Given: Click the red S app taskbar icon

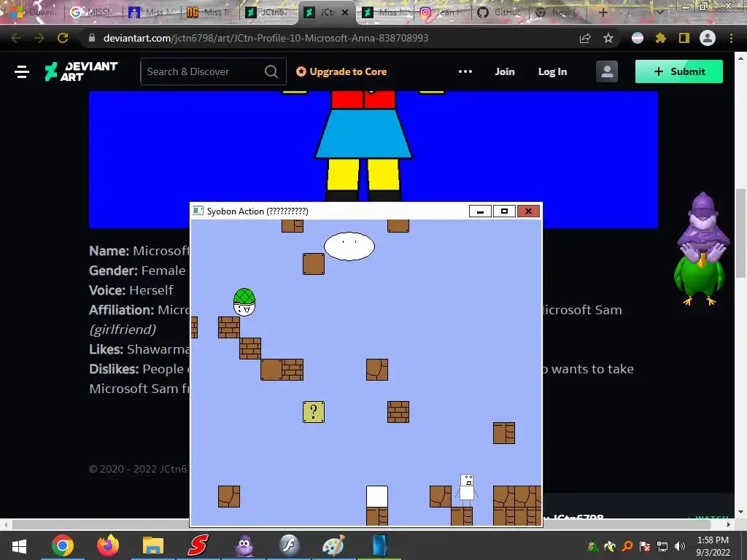Looking at the screenshot, I should [x=198, y=545].
